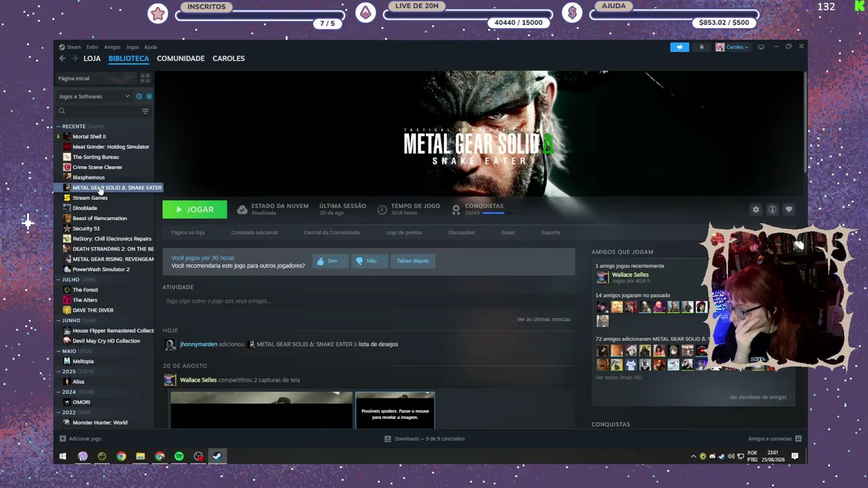Click the Adicionar jogo plus icon
The image size is (868, 488).
pos(63,439)
